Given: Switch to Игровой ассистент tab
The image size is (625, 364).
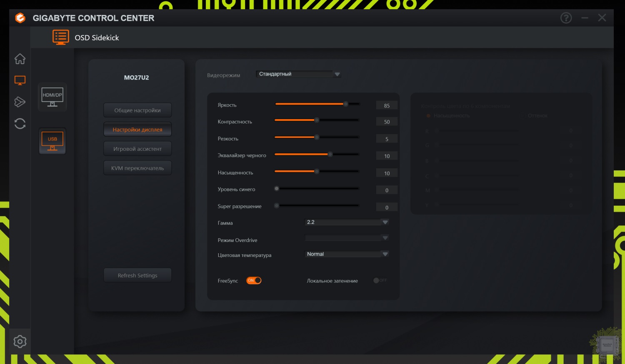Looking at the screenshot, I should coord(137,149).
